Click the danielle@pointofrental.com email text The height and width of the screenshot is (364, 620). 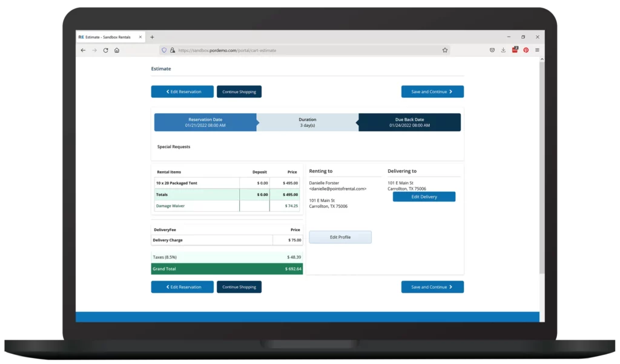pos(338,189)
